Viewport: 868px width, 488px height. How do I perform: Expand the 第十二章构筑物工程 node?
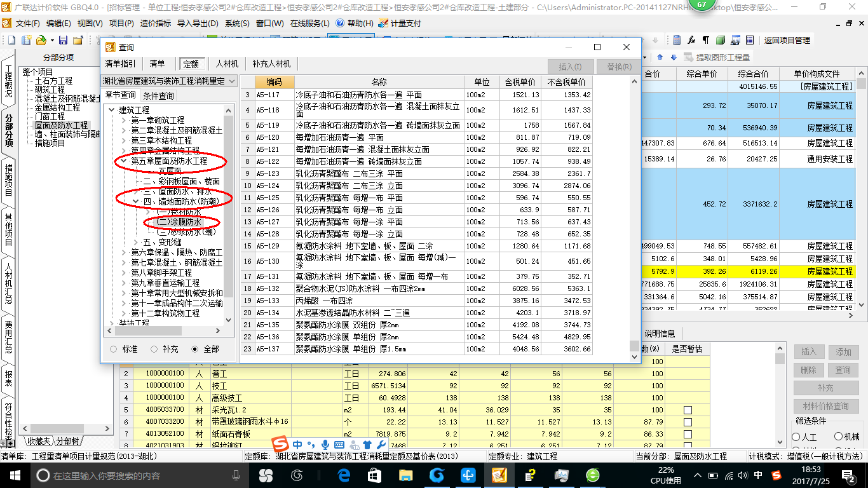[x=124, y=313]
